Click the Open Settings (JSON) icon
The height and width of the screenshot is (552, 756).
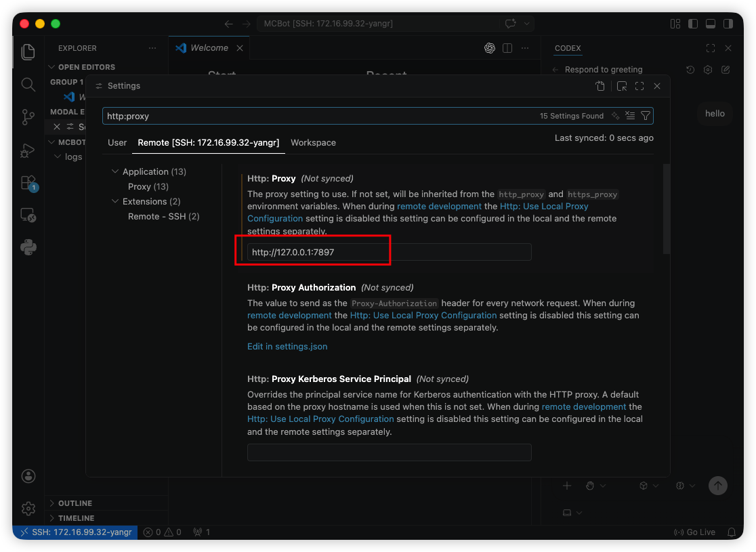pos(600,86)
